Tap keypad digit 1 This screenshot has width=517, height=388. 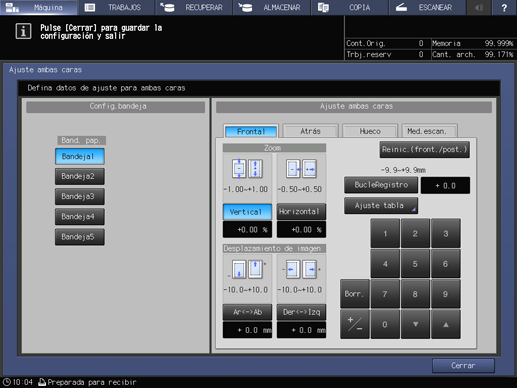pyautogui.click(x=385, y=233)
